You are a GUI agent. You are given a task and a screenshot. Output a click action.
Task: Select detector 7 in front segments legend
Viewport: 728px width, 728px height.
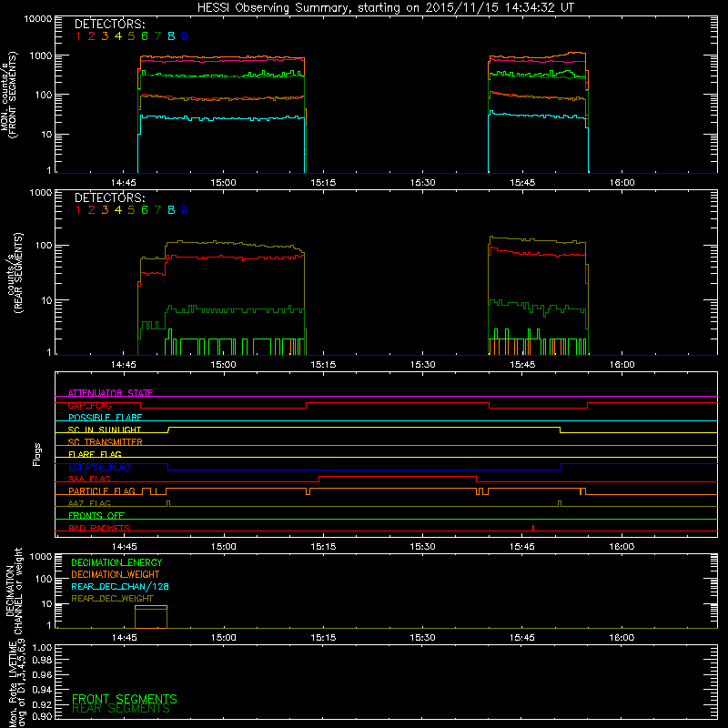(157, 36)
